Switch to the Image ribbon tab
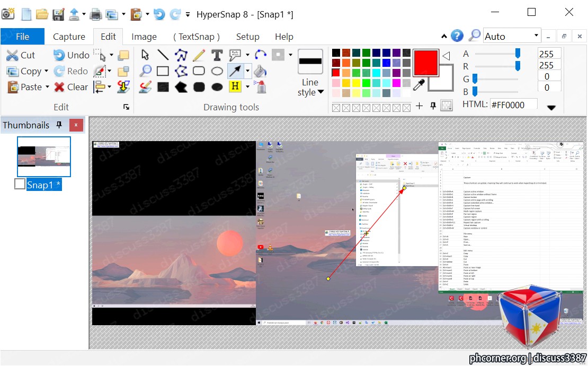Screen dimensions: 588x366 tap(144, 37)
